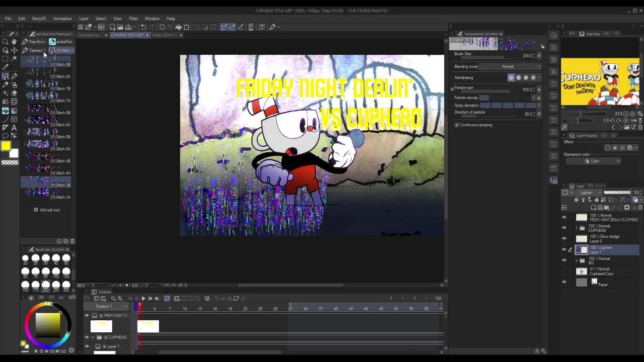Hide the Paper layer
The height and width of the screenshot is (362, 644).
tap(564, 282)
